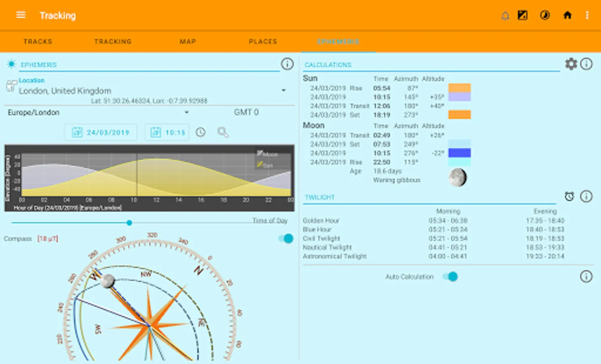Viewport: 601px width, 364px height.
Task: Click the blue Moon 10:15 color swatch
Action: (459, 153)
